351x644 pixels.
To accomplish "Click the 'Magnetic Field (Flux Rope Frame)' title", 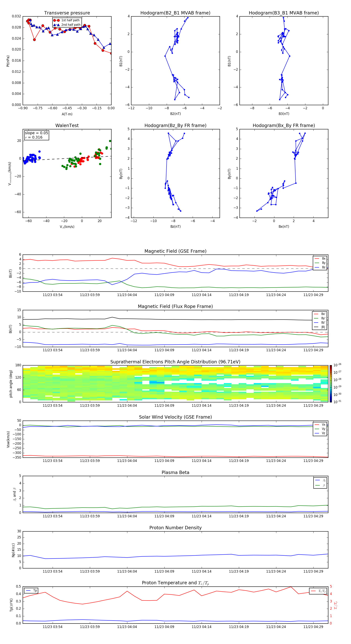I will pyautogui.click(x=175, y=307).
